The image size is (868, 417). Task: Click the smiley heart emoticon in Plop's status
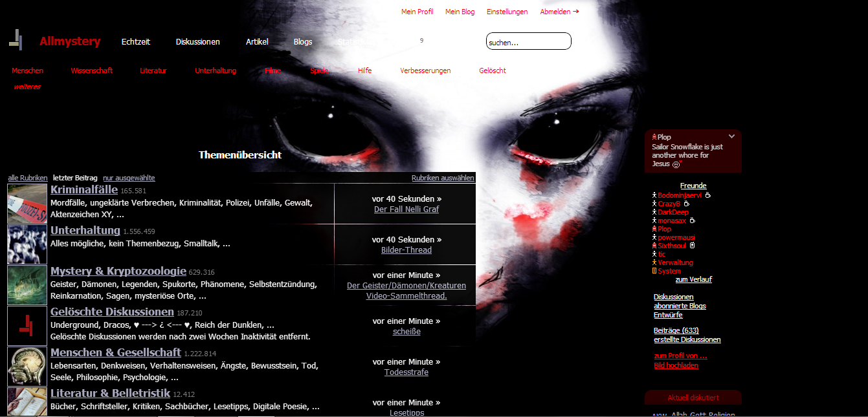pyautogui.click(x=677, y=164)
